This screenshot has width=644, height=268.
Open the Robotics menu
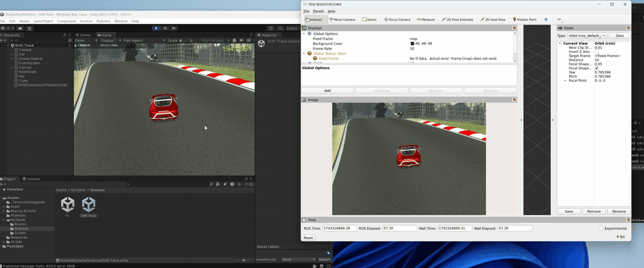point(103,21)
